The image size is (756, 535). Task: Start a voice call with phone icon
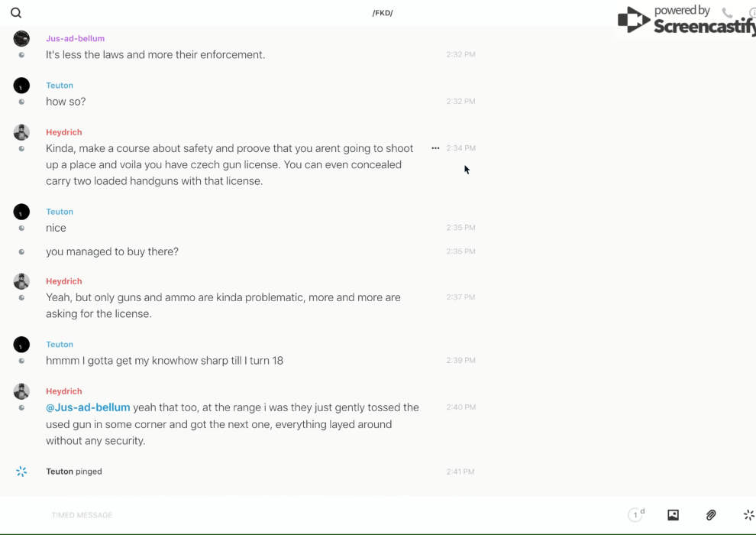pyautogui.click(x=727, y=13)
